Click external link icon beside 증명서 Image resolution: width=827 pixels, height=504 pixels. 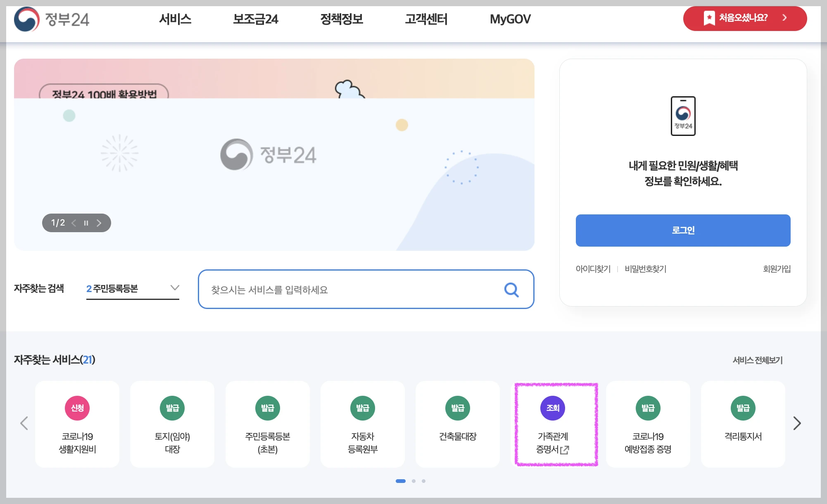(565, 450)
